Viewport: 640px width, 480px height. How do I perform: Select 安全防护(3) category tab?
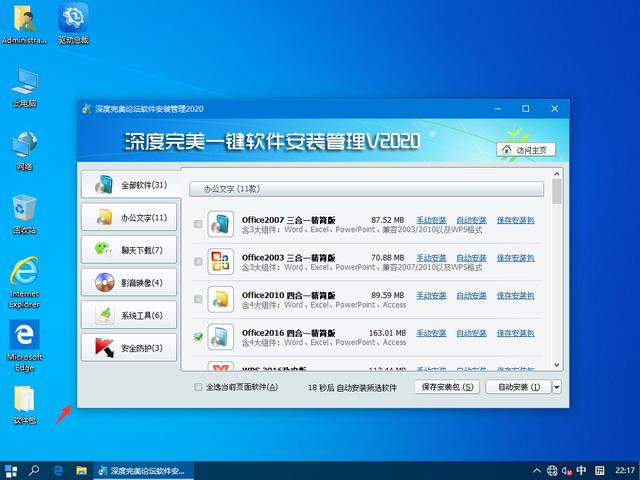click(129, 348)
